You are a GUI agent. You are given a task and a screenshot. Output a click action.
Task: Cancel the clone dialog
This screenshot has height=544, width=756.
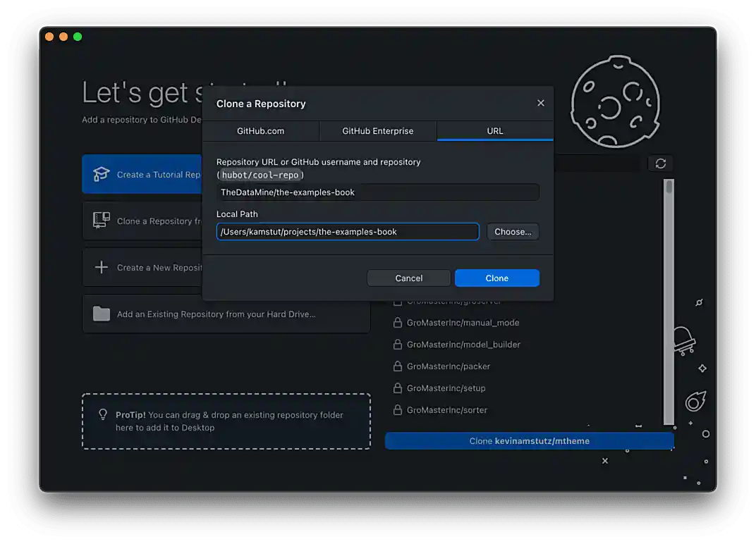click(408, 278)
